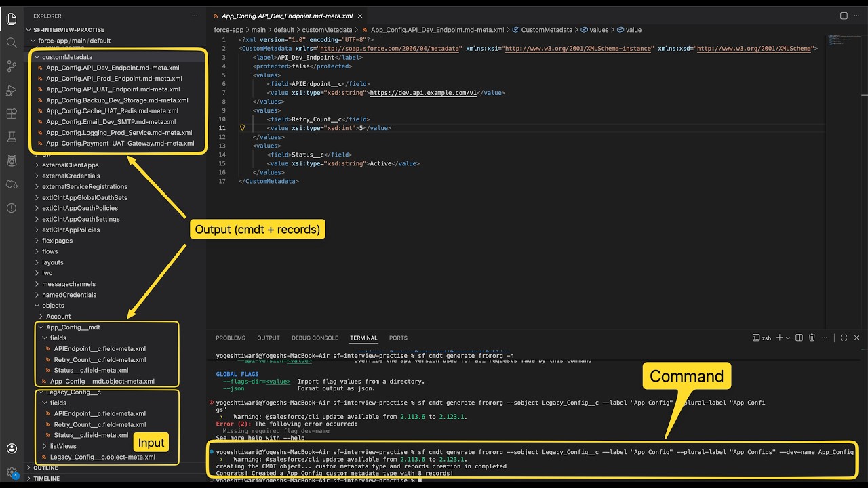Open the Testing beaker view
Screen dimensions: 868x488
(x=12, y=137)
